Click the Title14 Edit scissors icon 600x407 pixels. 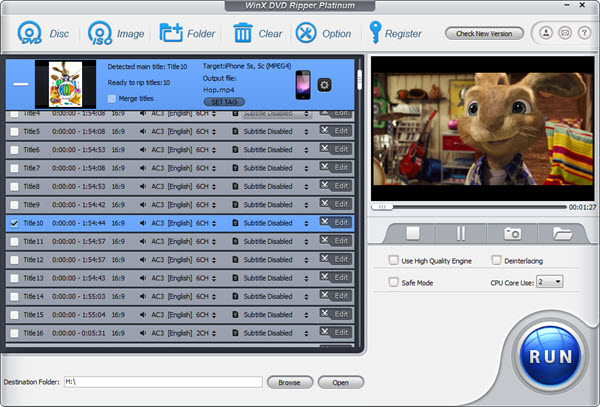(x=324, y=295)
